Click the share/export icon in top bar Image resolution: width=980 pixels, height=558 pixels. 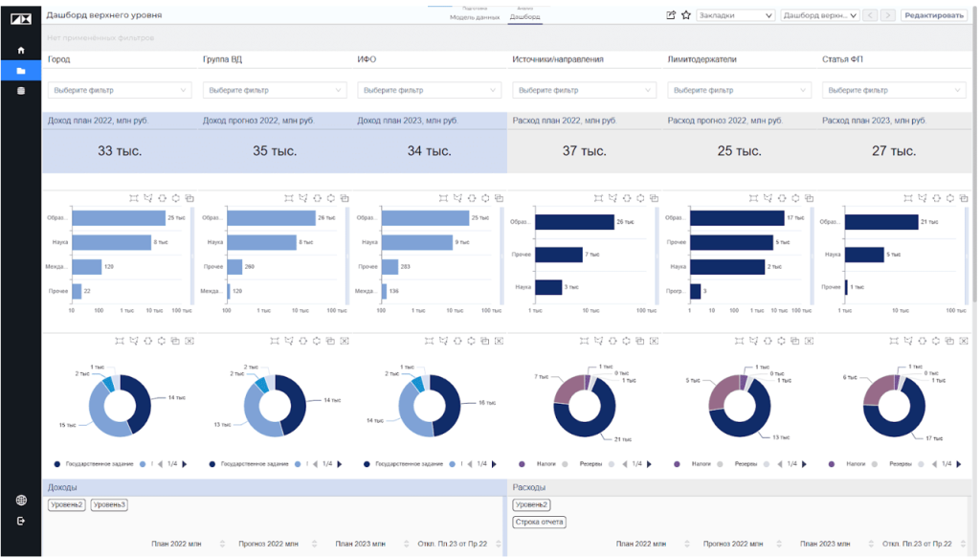tap(671, 15)
